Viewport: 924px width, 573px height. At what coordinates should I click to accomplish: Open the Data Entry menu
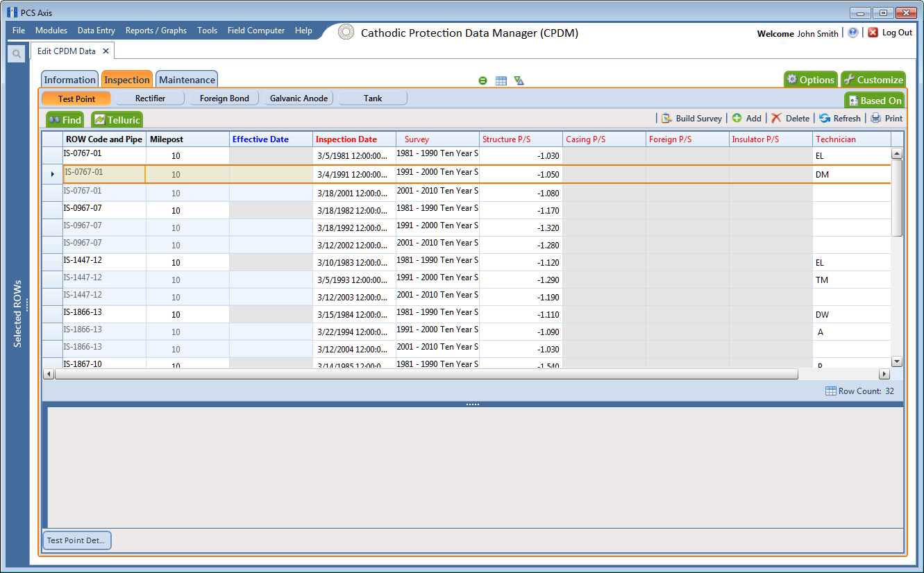click(96, 31)
